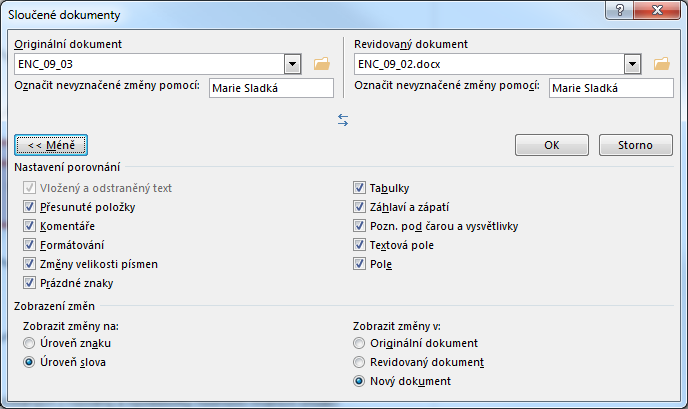This screenshot has width=688, height=409.
Task: Click the original document author name field
Action: (271, 88)
